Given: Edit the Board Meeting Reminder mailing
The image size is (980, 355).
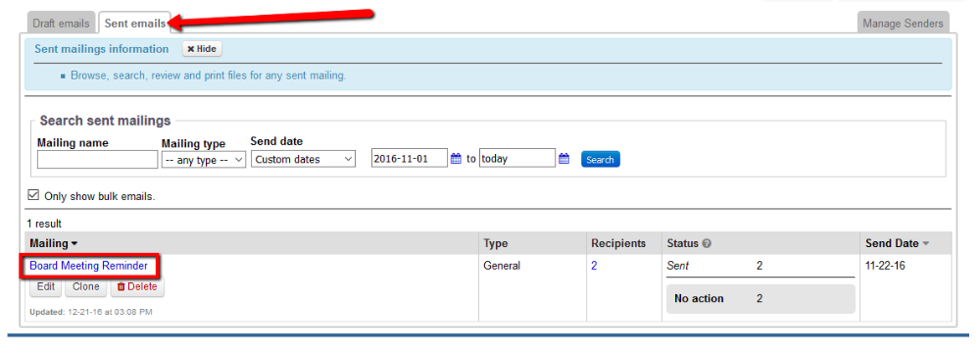Looking at the screenshot, I should [x=46, y=286].
